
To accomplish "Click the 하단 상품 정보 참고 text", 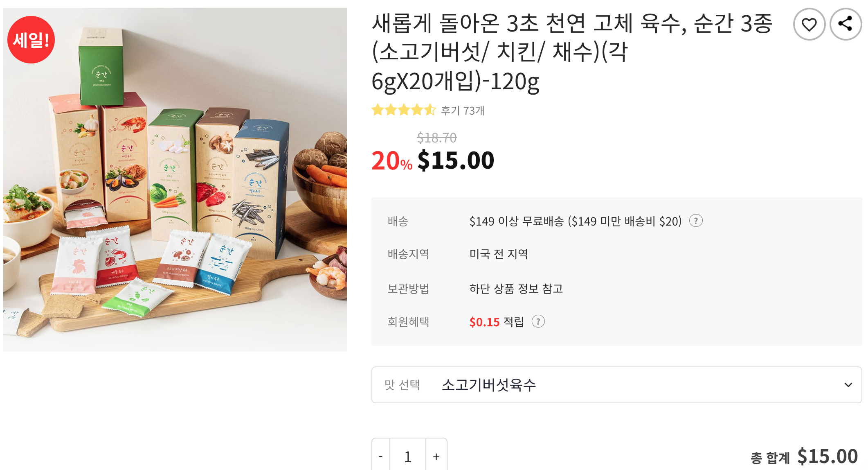I will tap(516, 289).
